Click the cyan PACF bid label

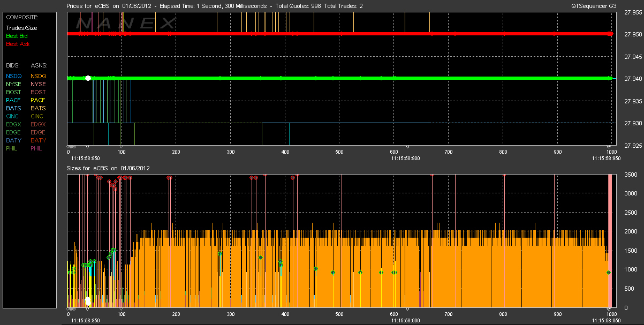[13, 100]
